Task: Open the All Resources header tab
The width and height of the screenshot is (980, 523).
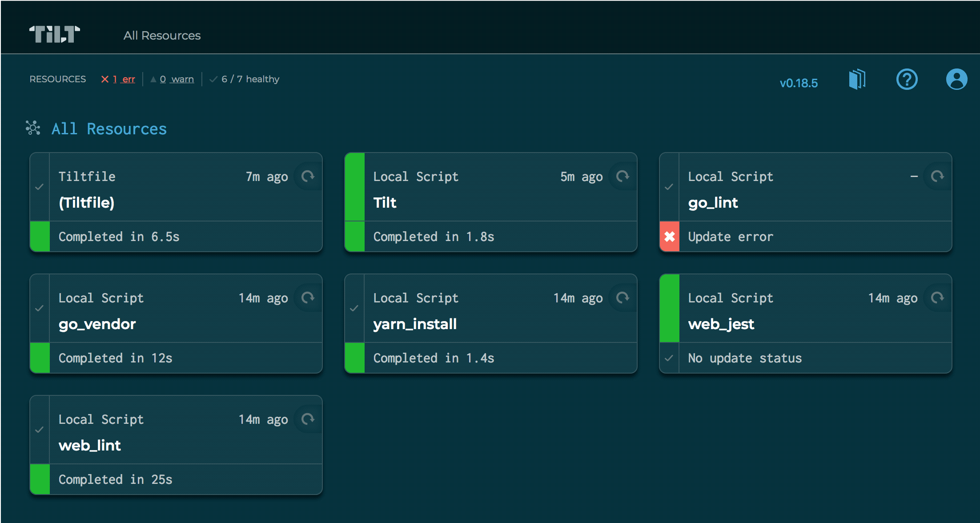Action: [x=162, y=36]
